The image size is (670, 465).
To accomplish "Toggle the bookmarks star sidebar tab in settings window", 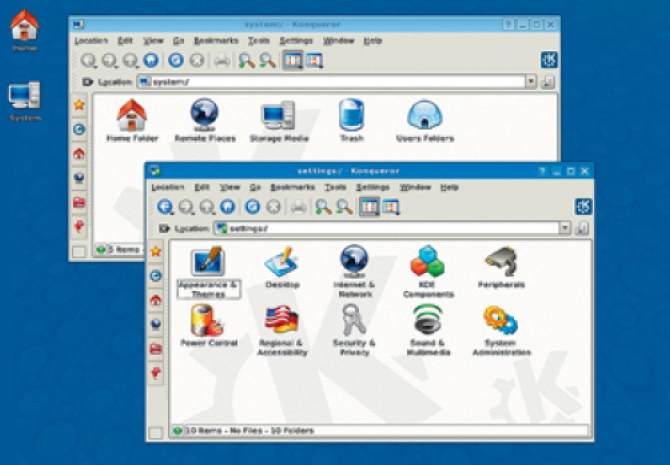I will (x=155, y=252).
